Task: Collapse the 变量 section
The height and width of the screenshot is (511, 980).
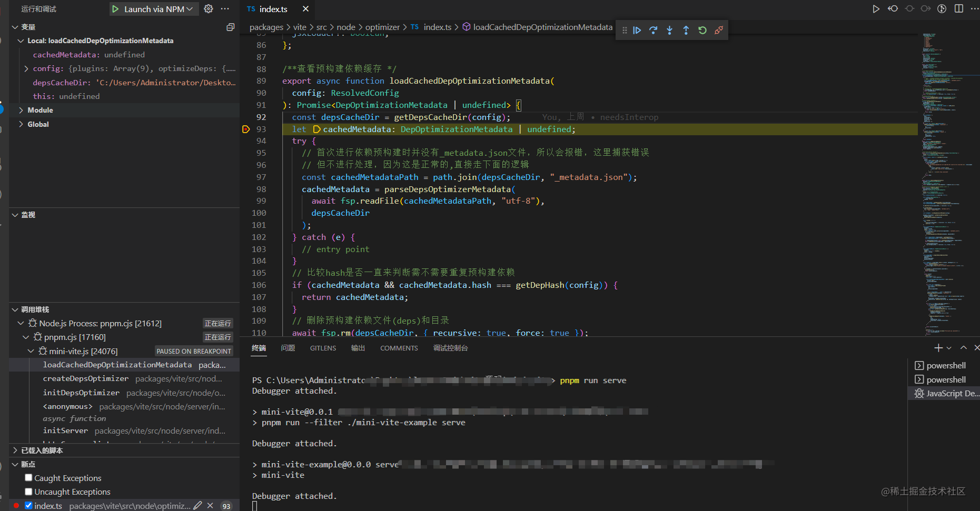Action: pyautogui.click(x=15, y=27)
